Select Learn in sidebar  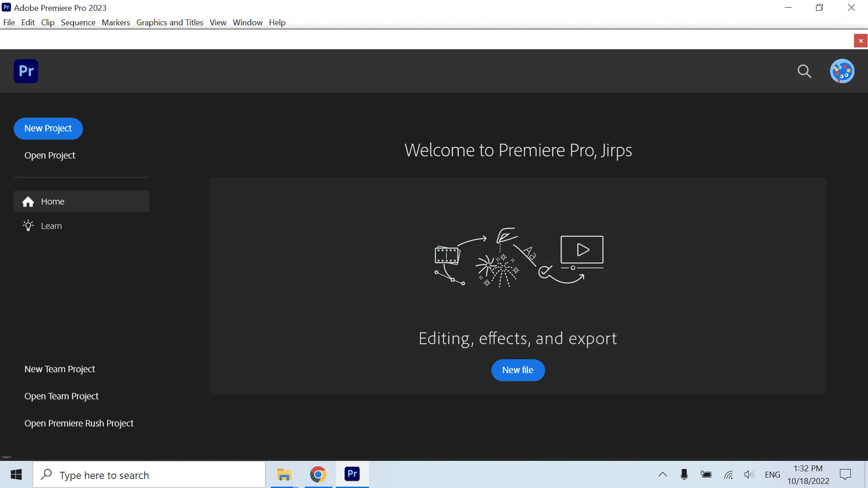(81, 225)
